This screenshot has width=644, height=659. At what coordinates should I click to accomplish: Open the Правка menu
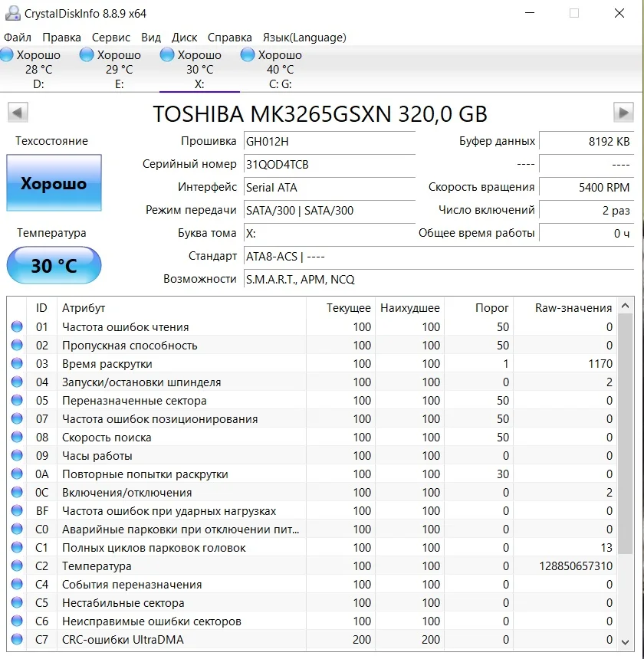tap(61, 38)
